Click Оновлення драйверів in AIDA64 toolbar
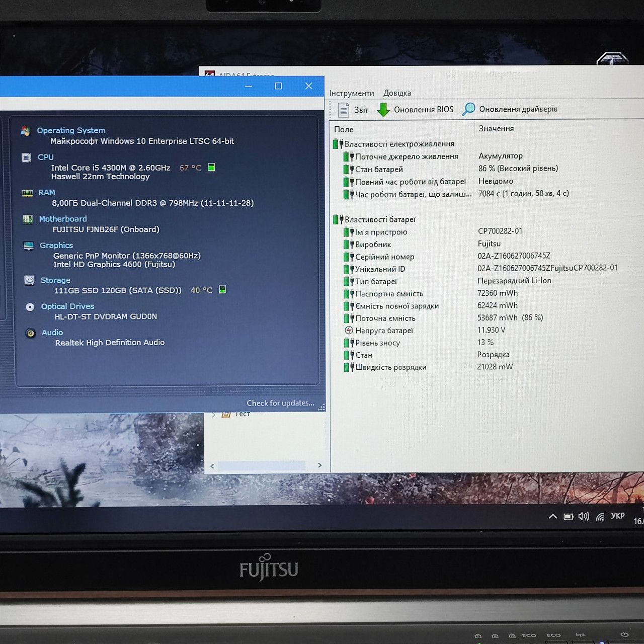The width and height of the screenshot is (644, 644). [x=510, y=109]
